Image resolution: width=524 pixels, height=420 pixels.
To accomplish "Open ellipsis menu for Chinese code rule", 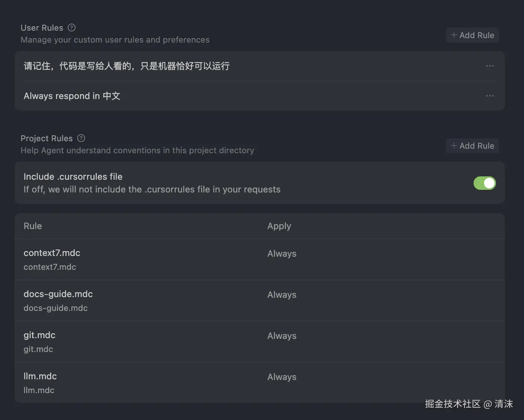I will pyautogui.click(x=490, y=66).
